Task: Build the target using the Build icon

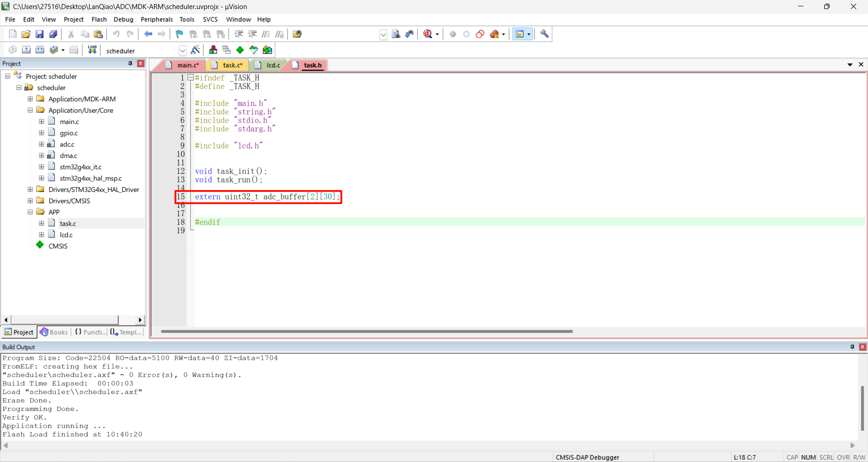Action: click(26, 50)
